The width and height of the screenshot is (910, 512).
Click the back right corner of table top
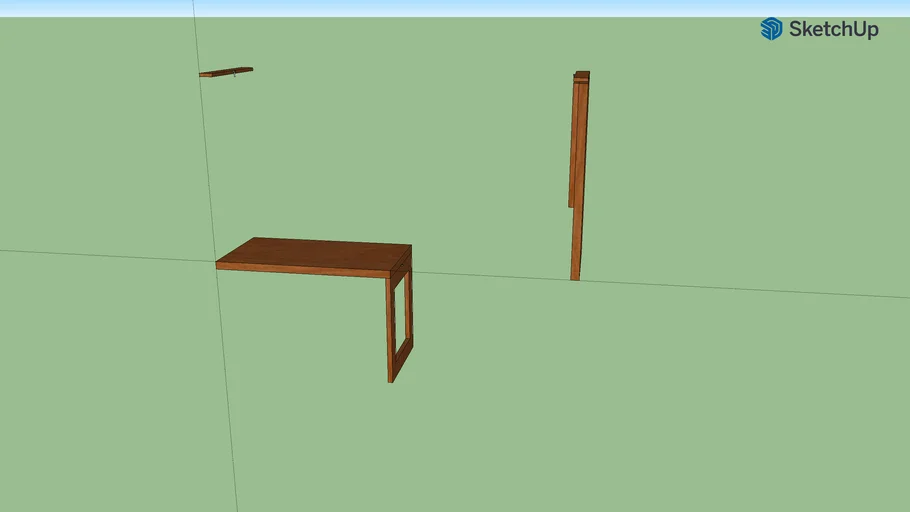tap(410, 246)
